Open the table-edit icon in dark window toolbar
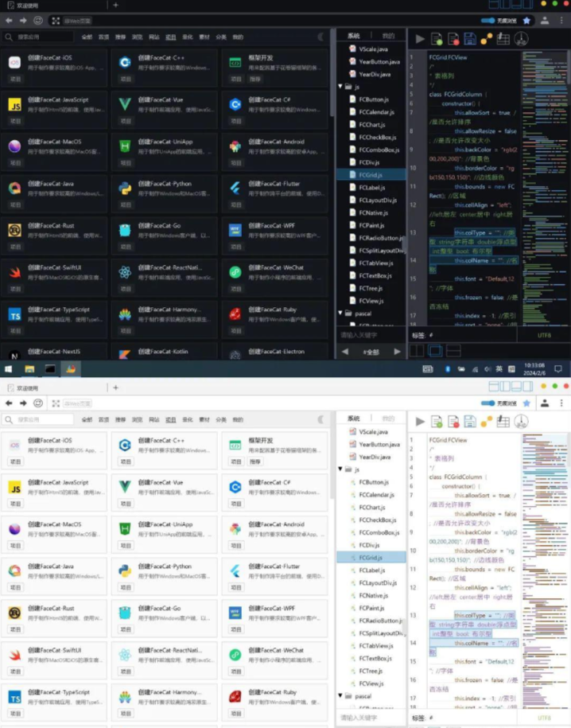The width and height of the screenshot is (571, 728). (x=503, y=39)
